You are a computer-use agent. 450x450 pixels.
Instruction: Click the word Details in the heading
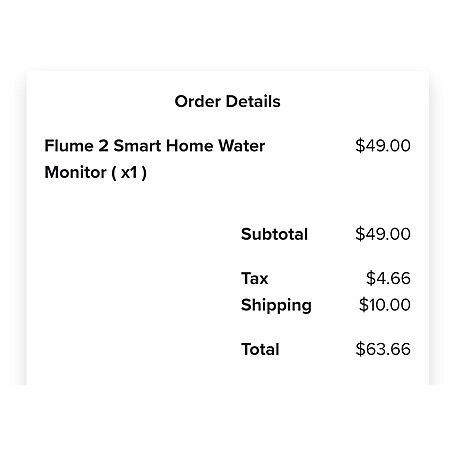(x=253, y=101)
